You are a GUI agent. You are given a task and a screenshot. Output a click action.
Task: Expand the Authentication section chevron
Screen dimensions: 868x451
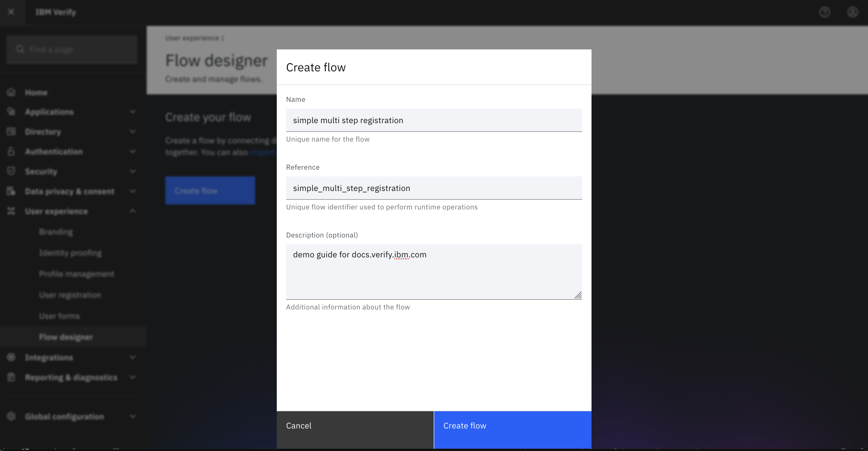pos(133,152)
